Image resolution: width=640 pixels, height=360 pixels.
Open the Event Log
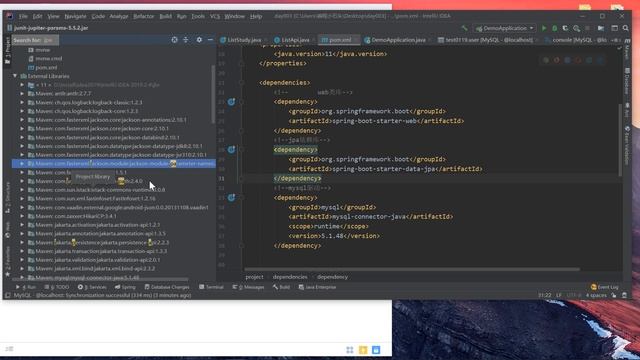(604, 287)
